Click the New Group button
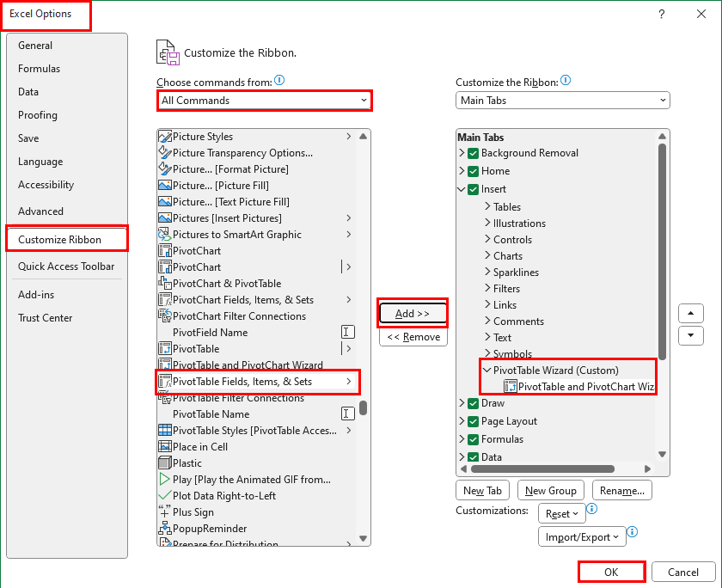This screenshot has width=722, height=588. click(x=551, y=491)
